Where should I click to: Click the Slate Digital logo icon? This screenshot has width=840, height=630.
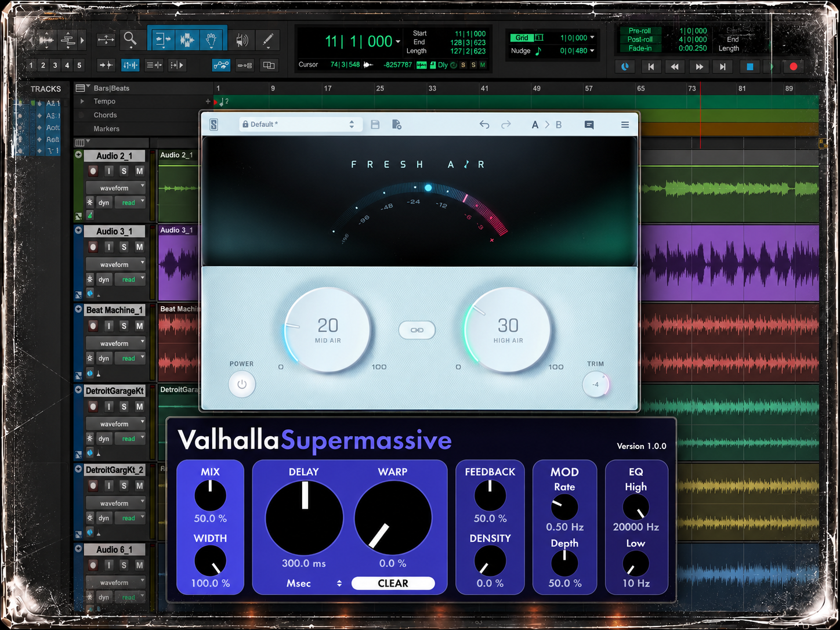[x=214, y=125]
